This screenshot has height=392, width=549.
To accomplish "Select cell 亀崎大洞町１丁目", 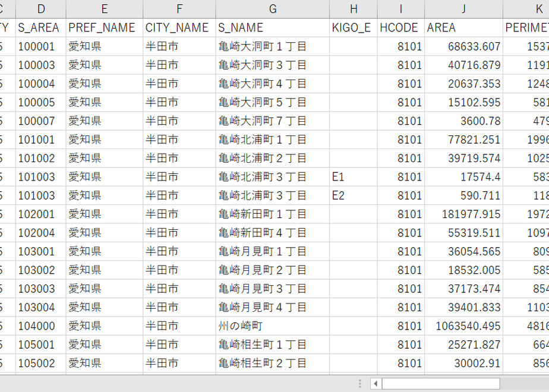I will tap(272, 46).
